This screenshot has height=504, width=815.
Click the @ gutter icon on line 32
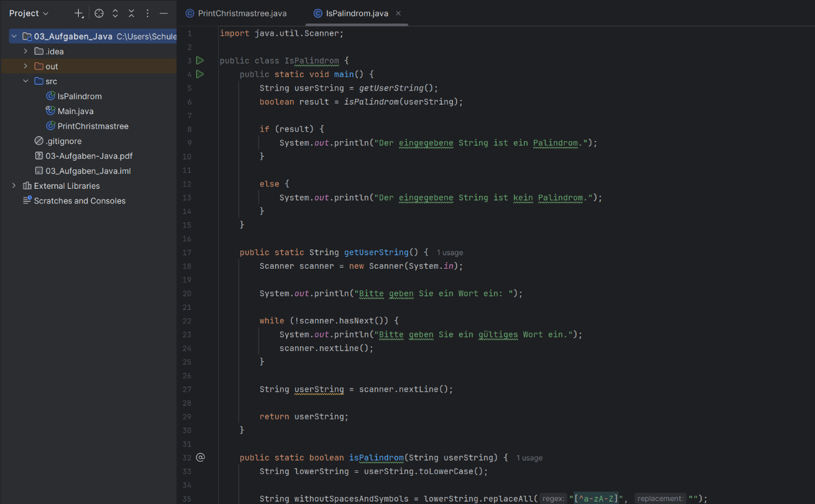tap(200, 458)
